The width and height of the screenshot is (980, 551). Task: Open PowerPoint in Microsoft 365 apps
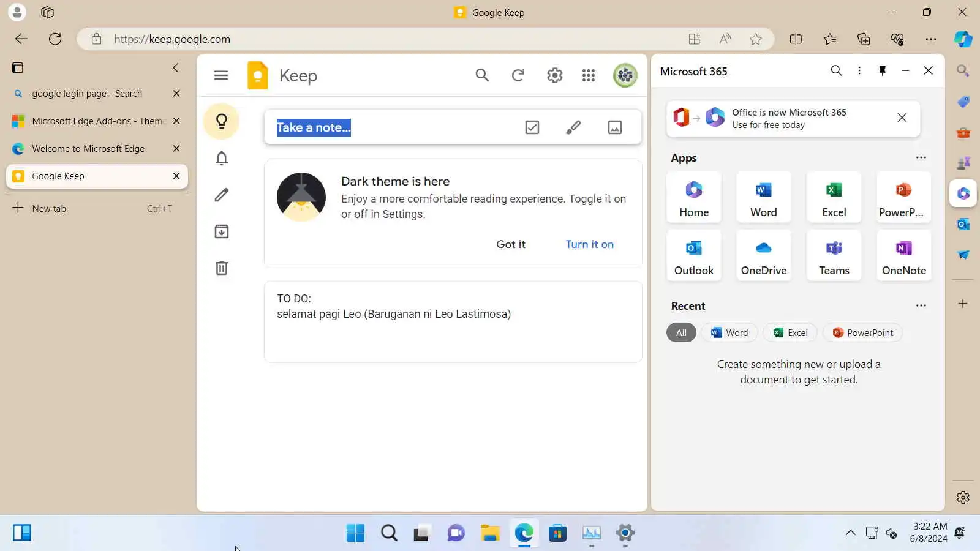(x=904, y=197)
